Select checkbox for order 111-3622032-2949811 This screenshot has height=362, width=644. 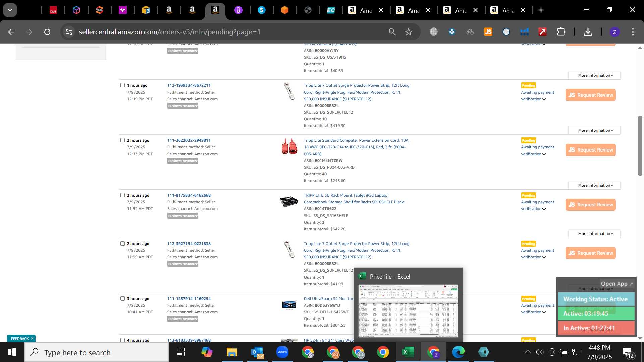(x=122, y=140)
